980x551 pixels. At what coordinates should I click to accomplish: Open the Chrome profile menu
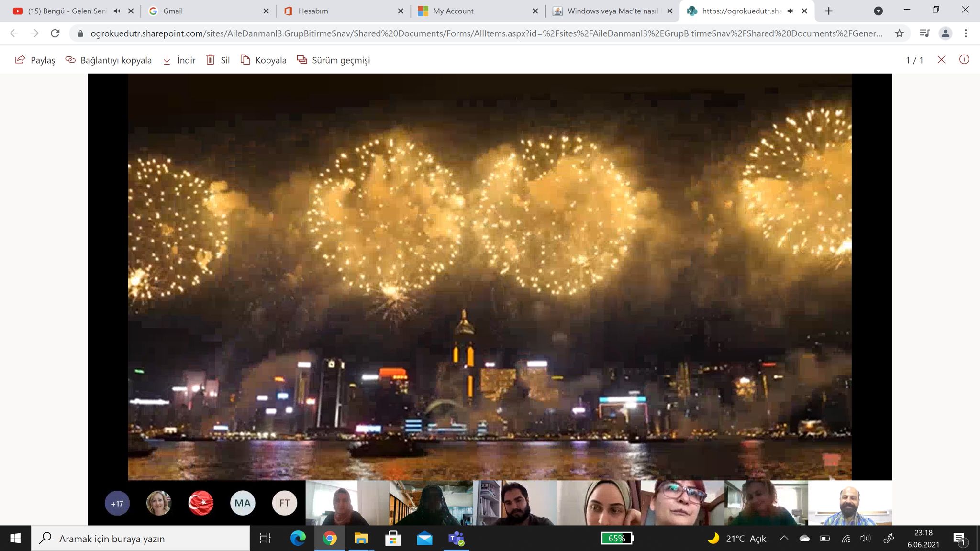pyautogui.click(x=946, y=33)
